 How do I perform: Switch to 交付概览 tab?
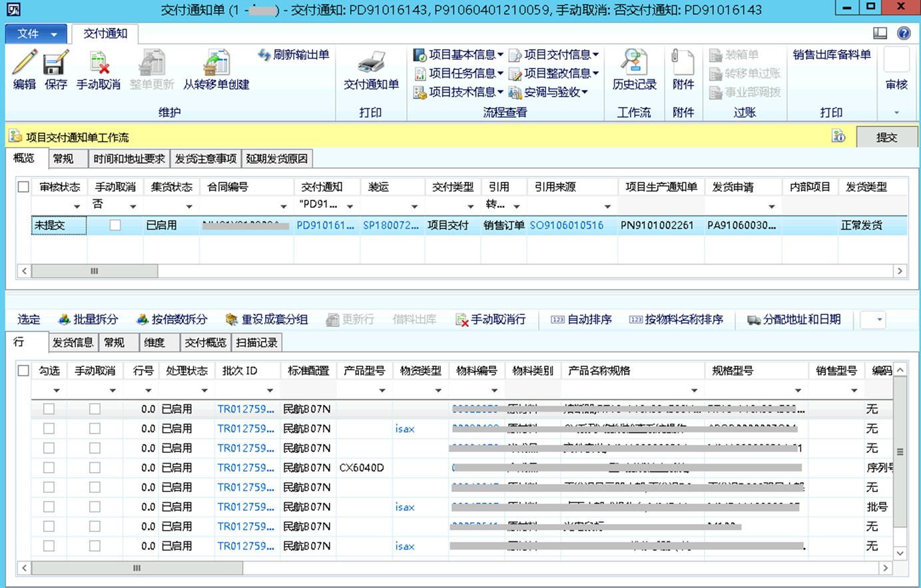coord(205,342)
